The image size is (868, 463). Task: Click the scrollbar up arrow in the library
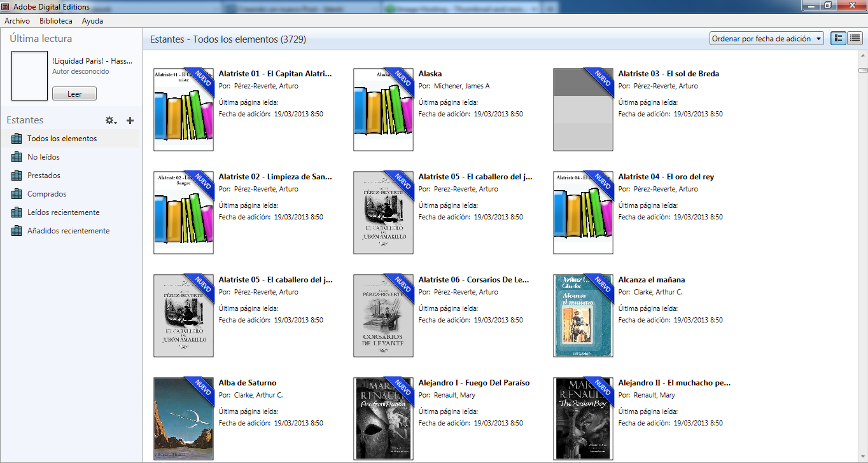pyautogui.click(x=863, y=56)
